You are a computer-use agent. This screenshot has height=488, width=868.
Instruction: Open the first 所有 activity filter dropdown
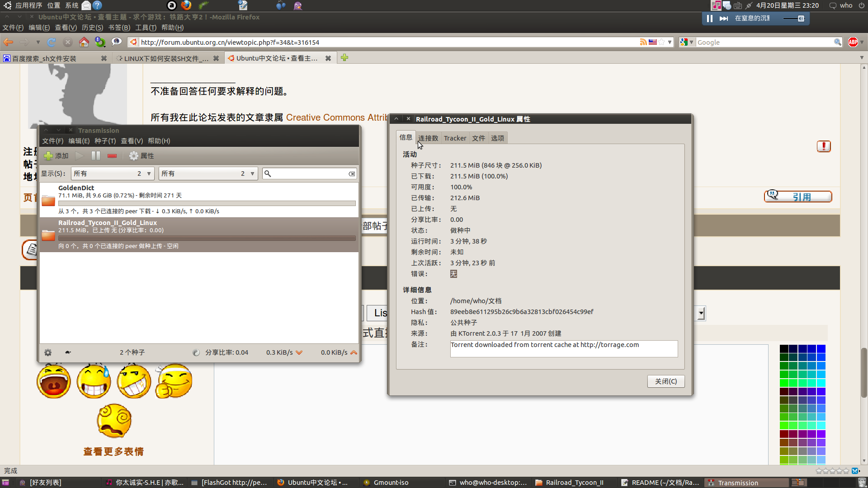click(113, 174)
